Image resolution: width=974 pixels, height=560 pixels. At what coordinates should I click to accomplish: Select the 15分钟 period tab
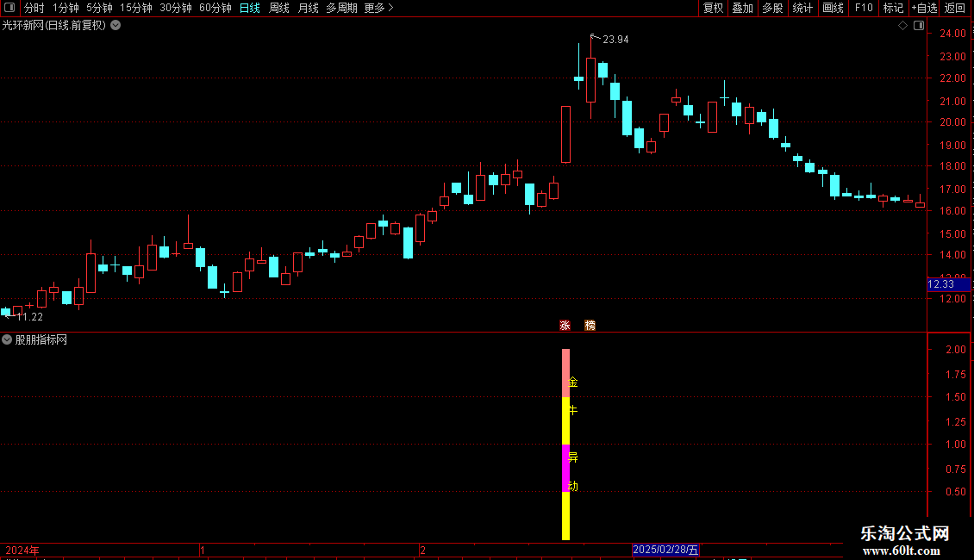coord(135,8)
